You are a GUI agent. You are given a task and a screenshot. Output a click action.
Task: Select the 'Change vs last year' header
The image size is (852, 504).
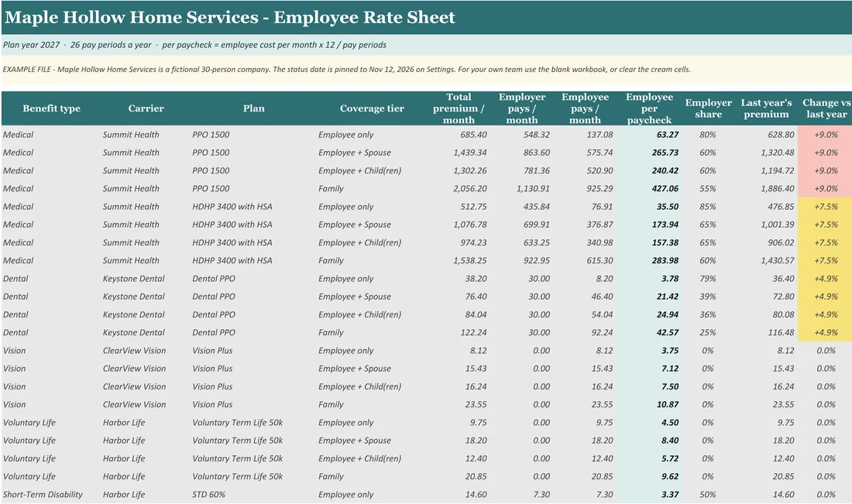tap(826, 108)
